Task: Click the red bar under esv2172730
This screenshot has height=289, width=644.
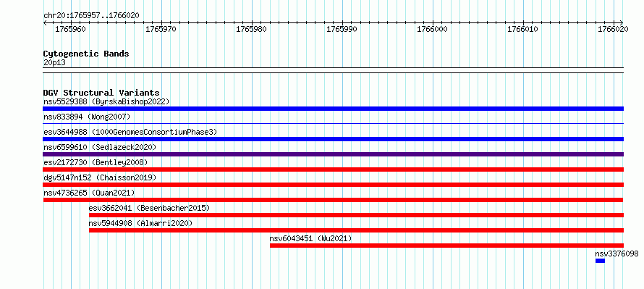Action: tap(333, 169)
